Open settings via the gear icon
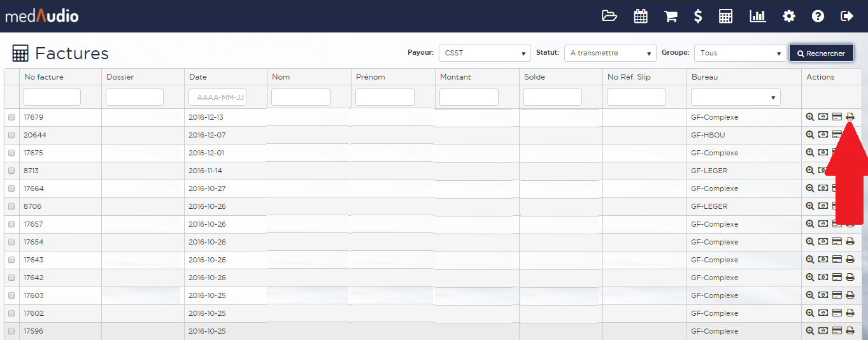 pos(789,16)
